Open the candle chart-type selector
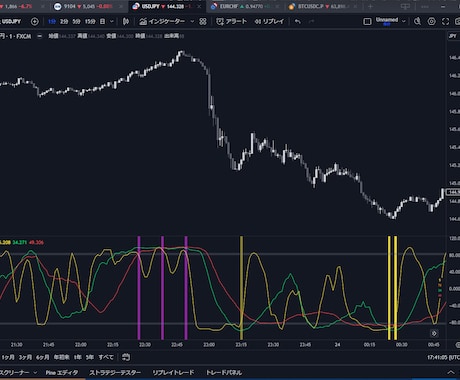The width and height of the screenshot is (460, 380). coord(126,22)
